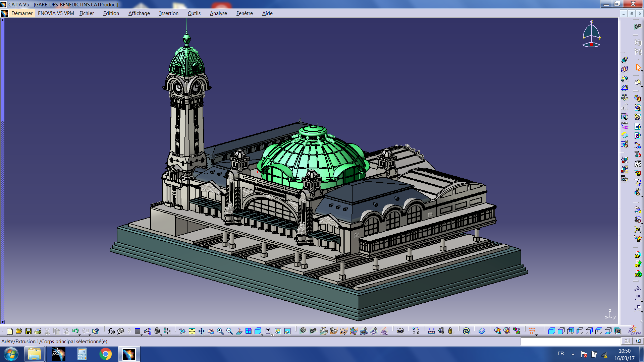Select the sixth cube view style

pyautogui.click(x=599, y=331)
